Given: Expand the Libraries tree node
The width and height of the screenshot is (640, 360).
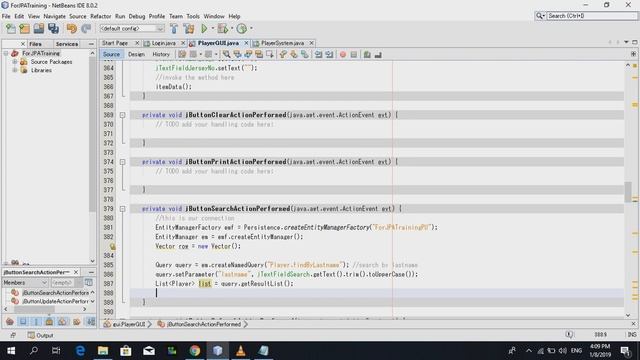Looking at the screenshot, I should [x=15, y=70].
